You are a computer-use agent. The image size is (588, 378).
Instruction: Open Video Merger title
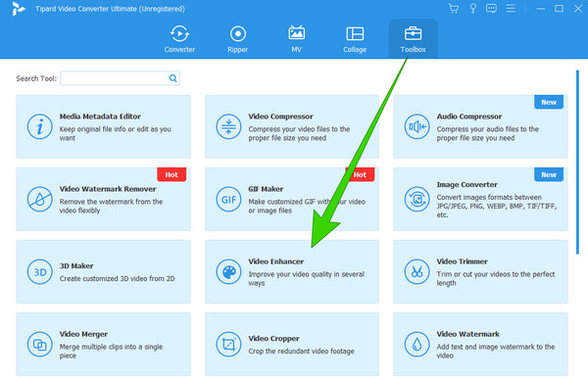[x=83, y=334]
